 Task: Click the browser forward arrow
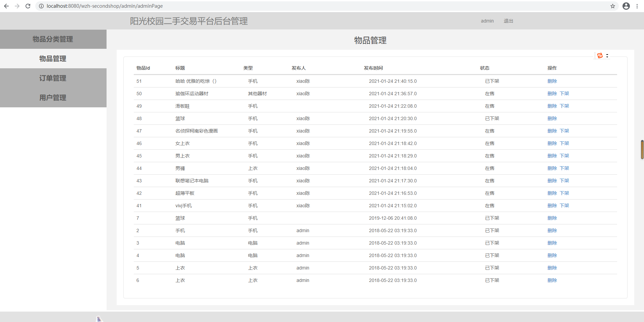(x=17, y=6)
